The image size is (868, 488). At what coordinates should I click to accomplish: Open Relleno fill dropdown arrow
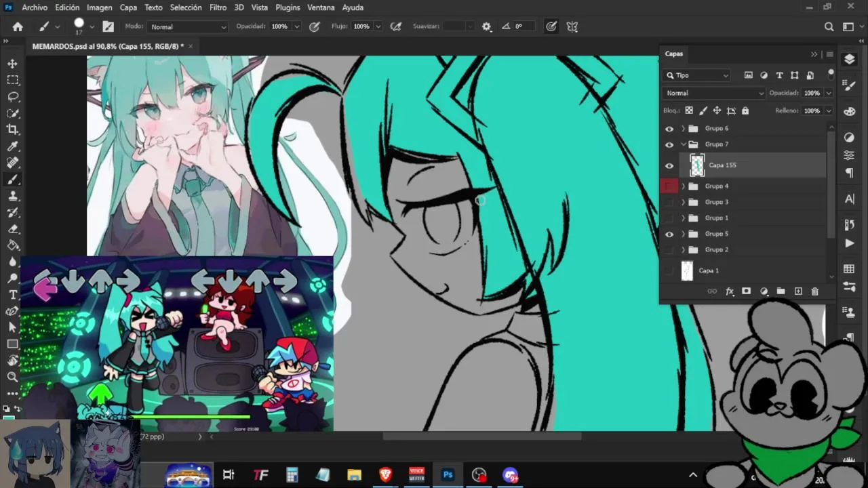(x=828, y=110)
